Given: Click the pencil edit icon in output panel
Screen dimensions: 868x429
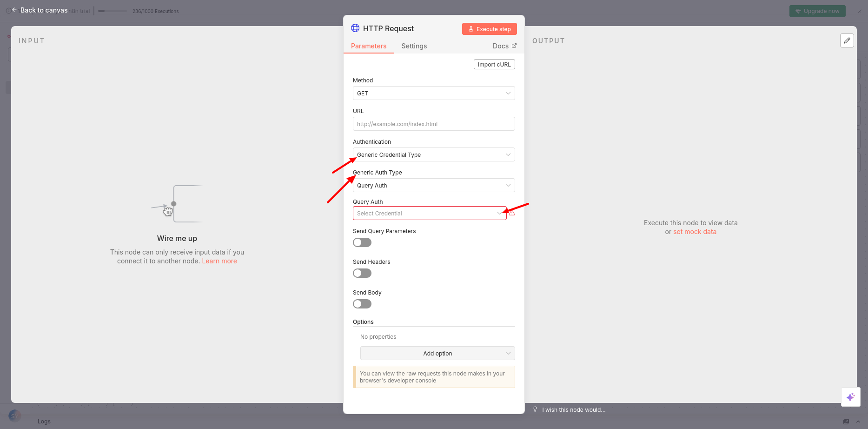Looking at the screenshot, I should point(847,40).
